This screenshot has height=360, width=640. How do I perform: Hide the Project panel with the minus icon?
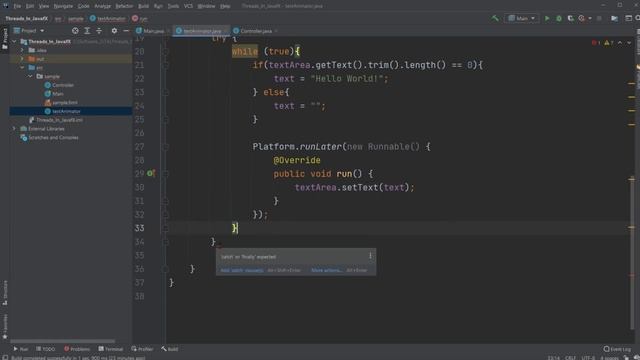(x=126, y=31)
